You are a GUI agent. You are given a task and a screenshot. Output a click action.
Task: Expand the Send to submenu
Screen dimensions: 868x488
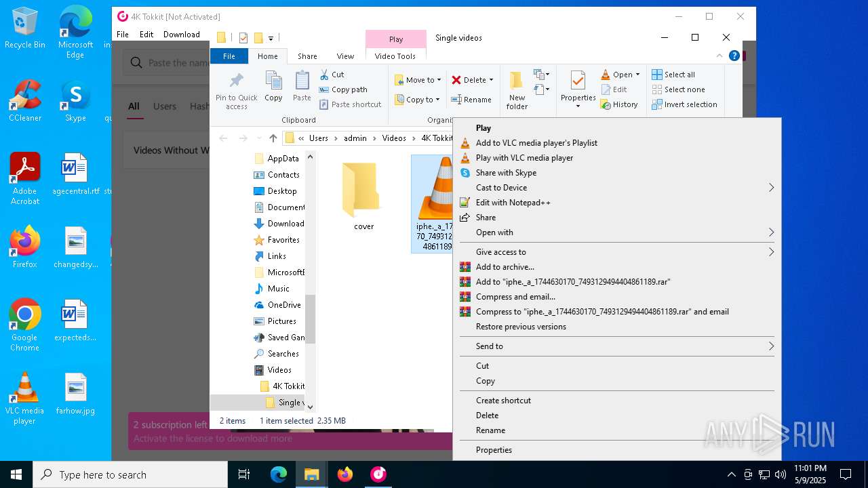coord(616,346)
